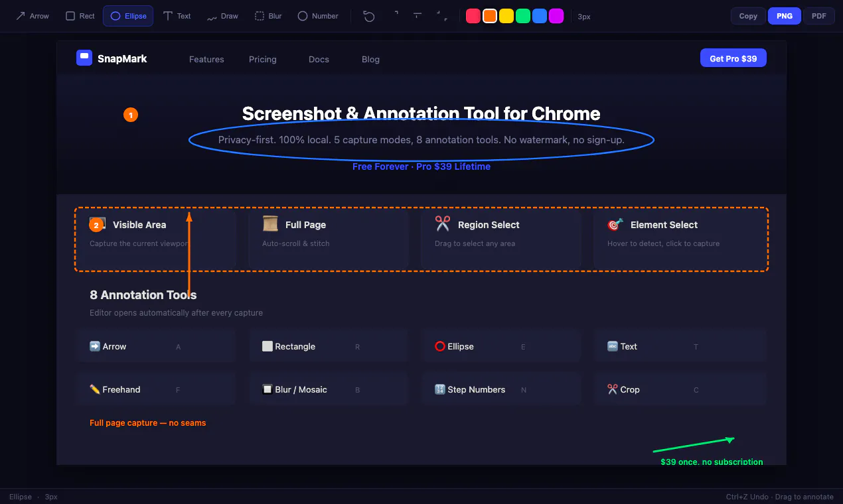Click the numbers icon beside Step Numbers
843x504 pixels.
click(x=440, y=389)
